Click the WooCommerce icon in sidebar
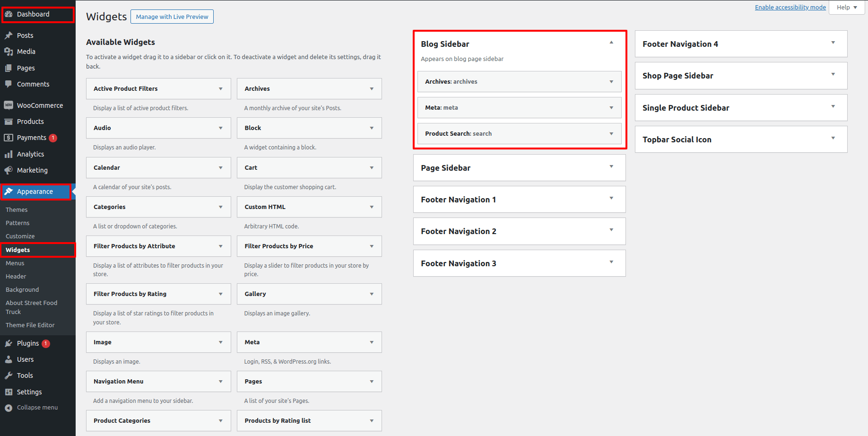 coord(9,105)
